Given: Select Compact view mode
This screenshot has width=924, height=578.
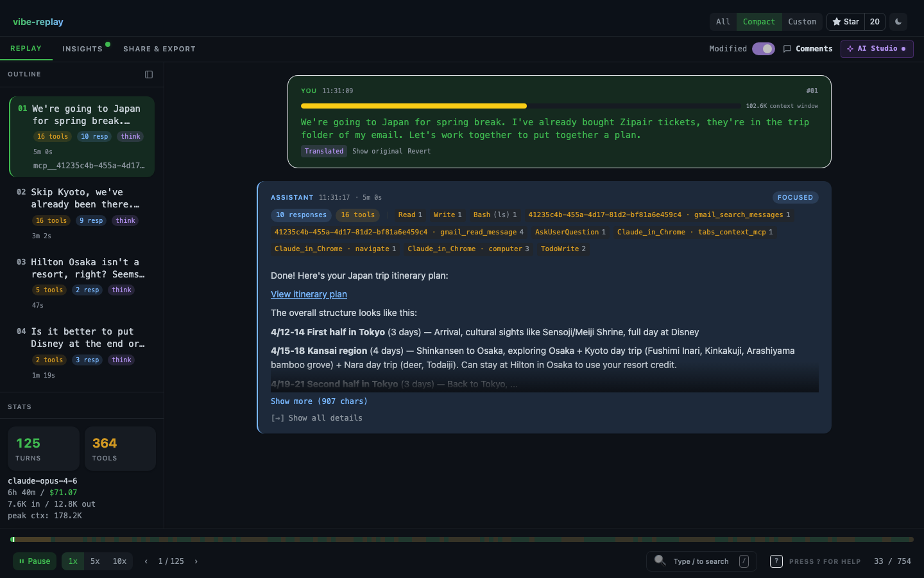Looking at the screenshot, I should [x=758, y=22].
